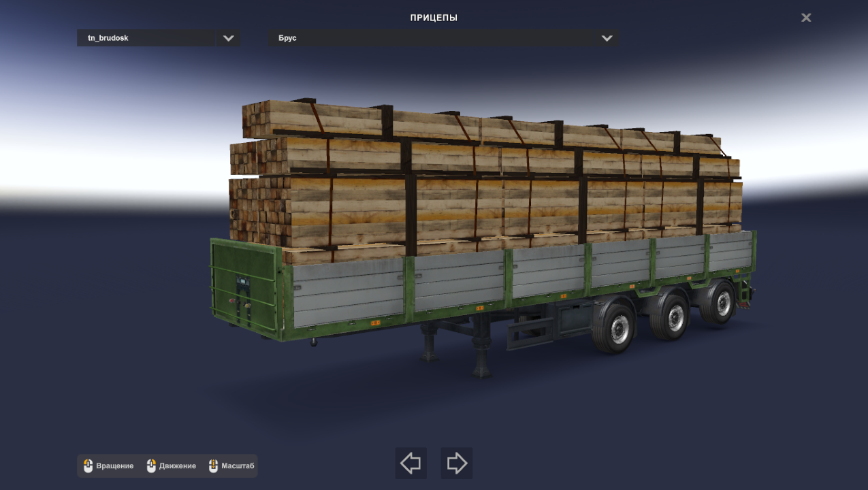Show previous trailer with left arrow
This screenshot has width=868, height=490.
pyautogui.click(x=411, y=463)
